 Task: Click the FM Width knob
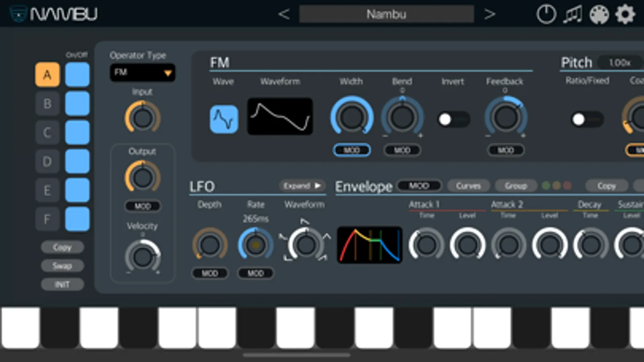[x=352, y=117]
